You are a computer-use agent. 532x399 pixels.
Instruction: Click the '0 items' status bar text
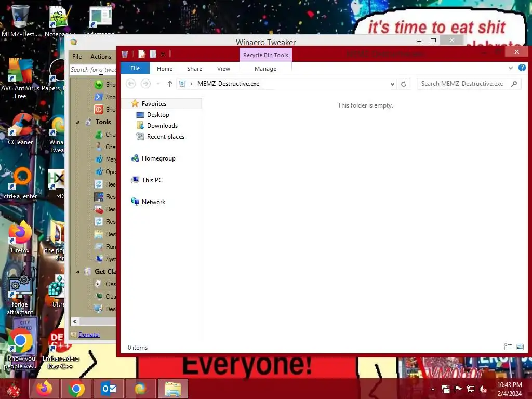click(137, 348)
